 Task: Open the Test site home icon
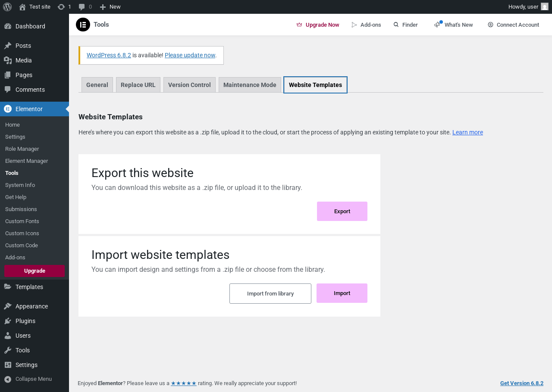[x=22, y=7]
